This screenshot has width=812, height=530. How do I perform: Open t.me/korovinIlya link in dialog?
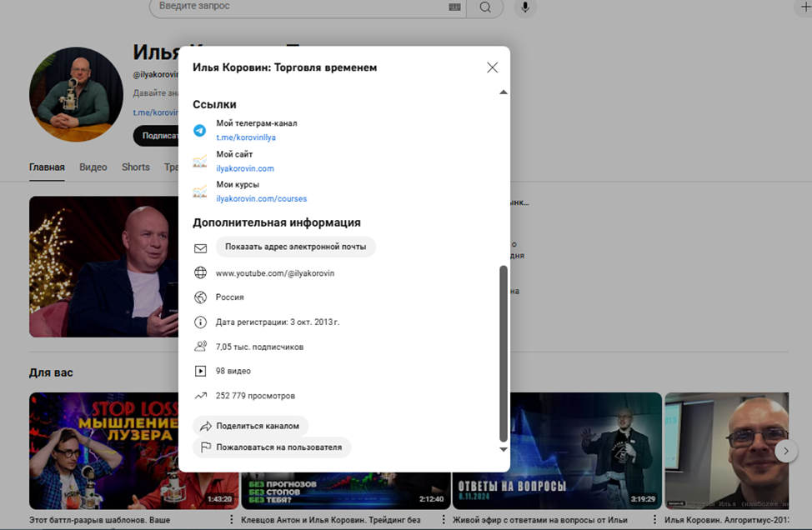245,137
